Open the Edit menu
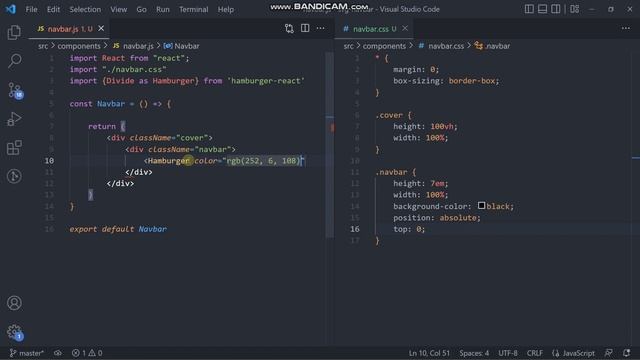Image resolution: width=640 pixels, height=360 pixels. pyautogui.click(x=53, y=9)
